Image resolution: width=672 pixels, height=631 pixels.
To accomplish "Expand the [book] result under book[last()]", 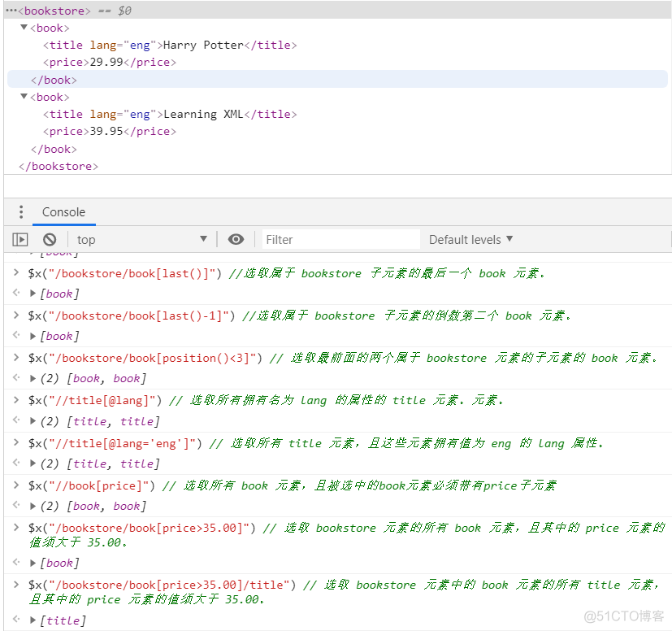I will (x=33, y=294).
